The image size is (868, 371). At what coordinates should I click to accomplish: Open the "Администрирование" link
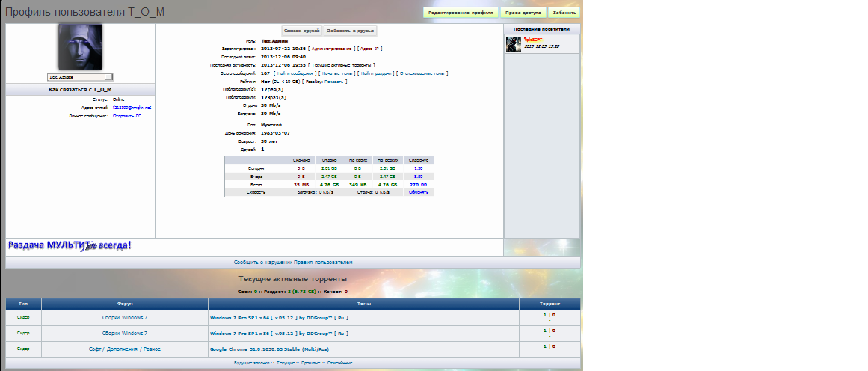(x=332, y=49)
